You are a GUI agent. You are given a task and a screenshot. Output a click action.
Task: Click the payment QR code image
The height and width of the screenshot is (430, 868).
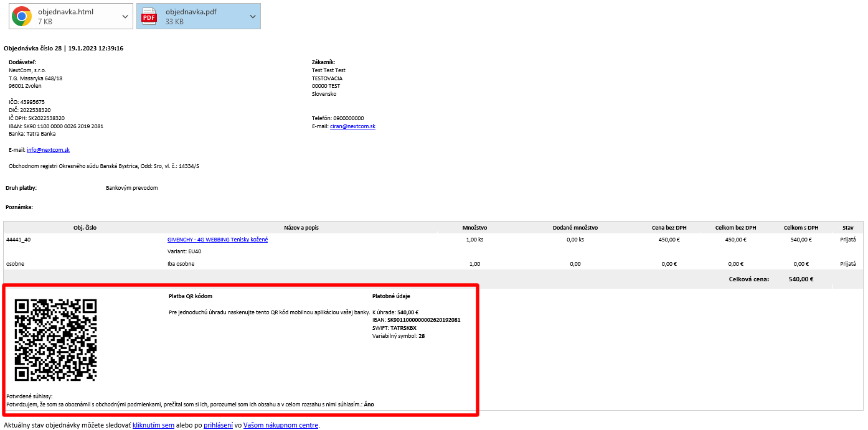[x=56, y=340]
